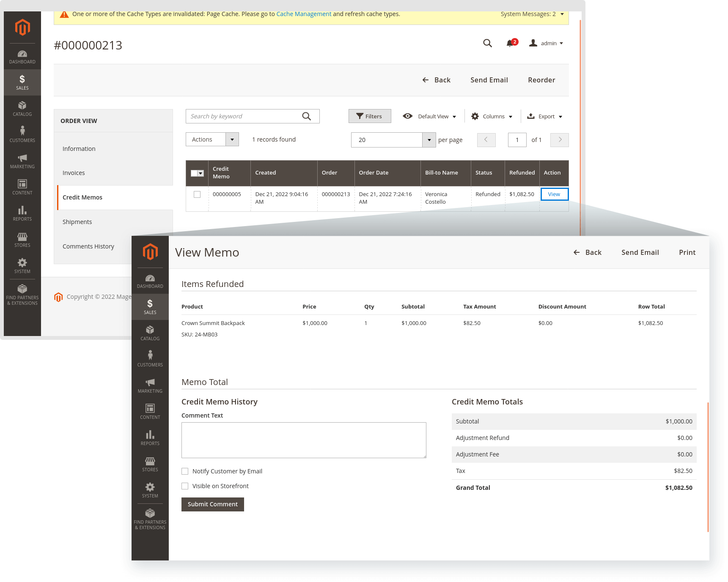Click the keyword search magnifier icon
The width and height of the screenshot is (728, 582).
point(307,116)
